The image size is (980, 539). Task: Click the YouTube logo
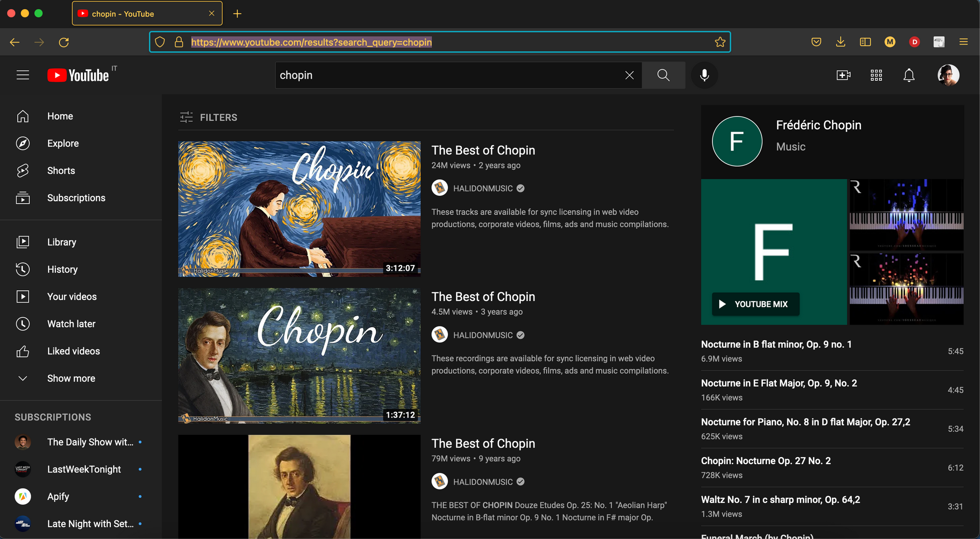[x=78, y=75]
